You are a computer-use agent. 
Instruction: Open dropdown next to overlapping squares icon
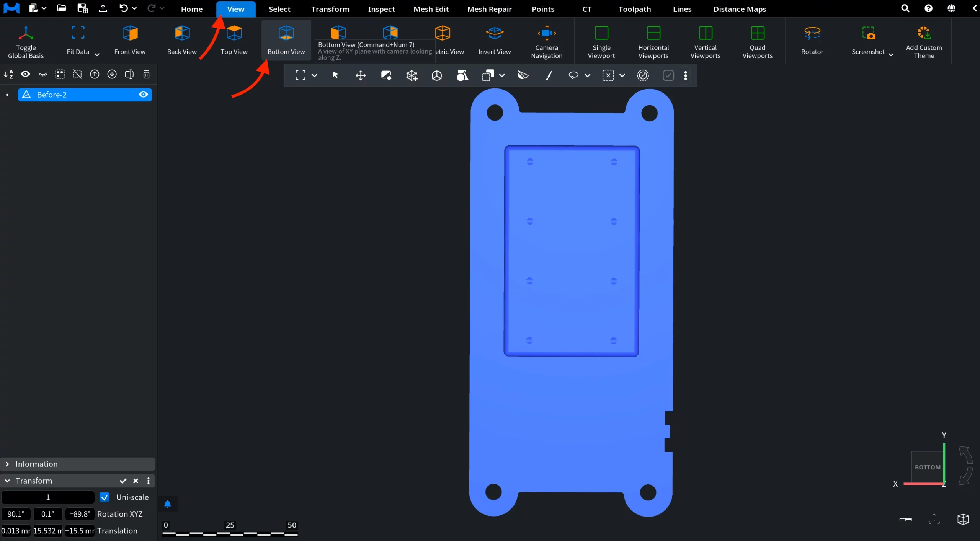[502, 75]
